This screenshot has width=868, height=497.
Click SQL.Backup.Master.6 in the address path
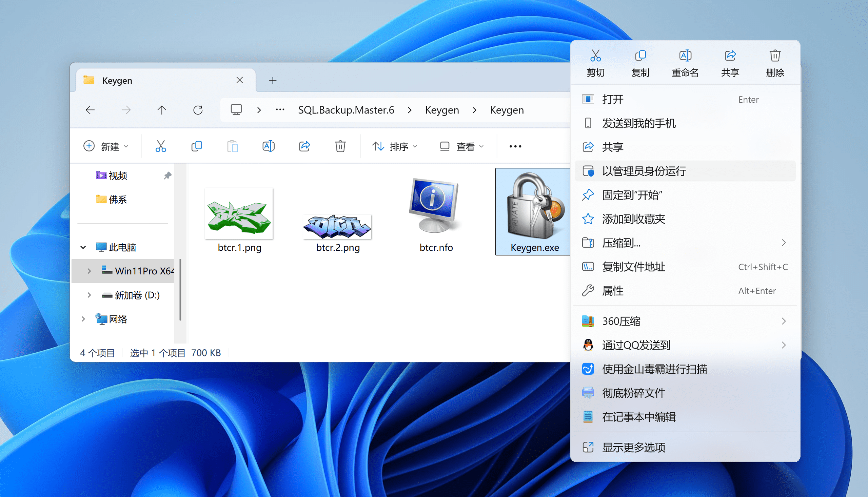point(346,110)
